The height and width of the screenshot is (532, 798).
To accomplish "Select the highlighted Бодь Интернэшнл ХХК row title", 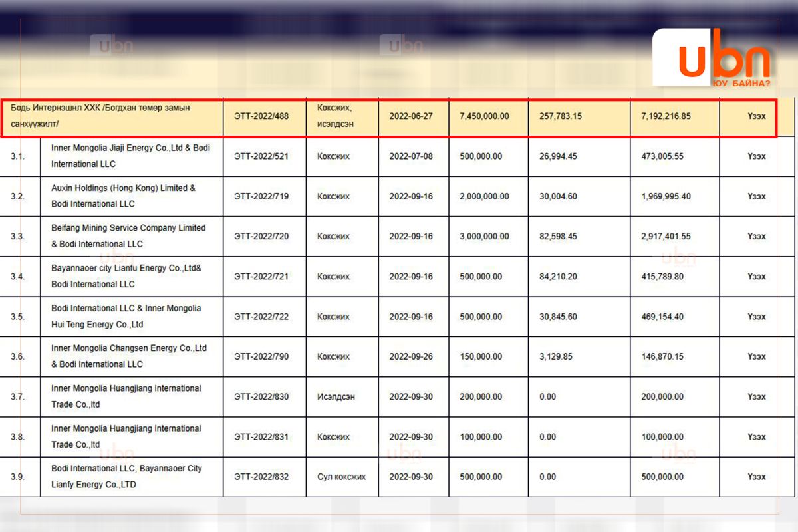I will coord(105,116).
